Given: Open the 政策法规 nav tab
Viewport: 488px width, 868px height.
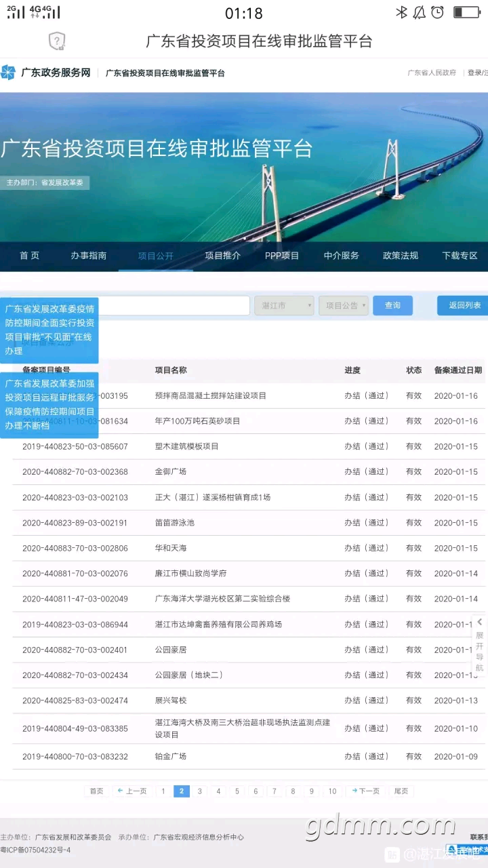Looking at the screenshot, I should pos(401,256).
